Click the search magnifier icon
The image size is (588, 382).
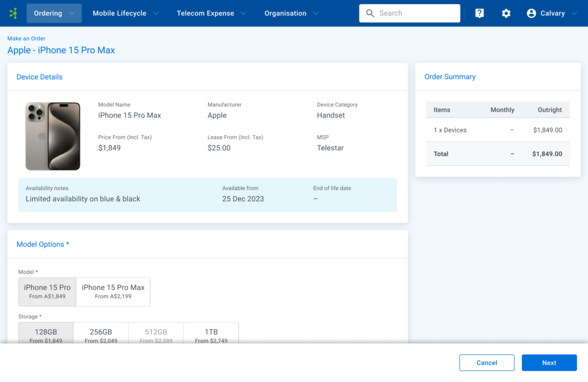370,13
